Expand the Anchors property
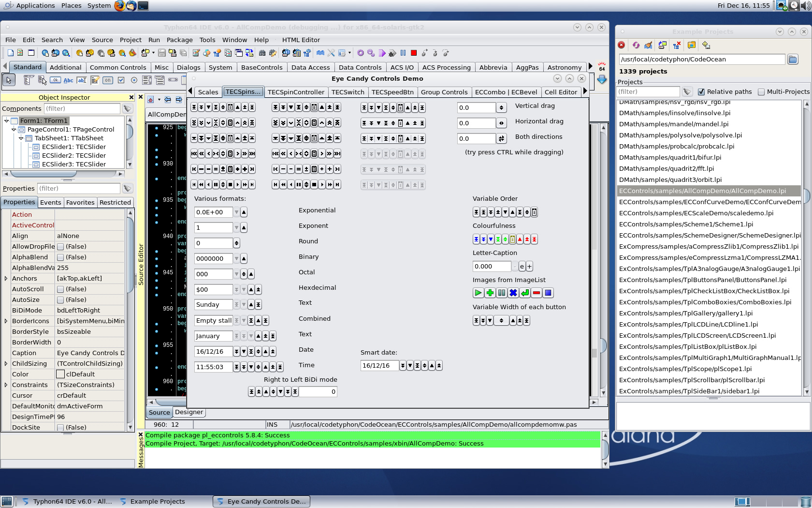This screenshot has height=508, width=812. 6,279
